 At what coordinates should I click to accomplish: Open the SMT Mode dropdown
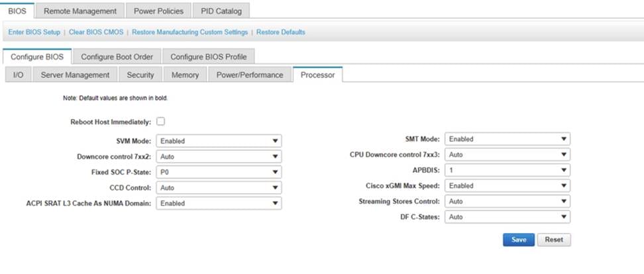(x=508, y=139)
